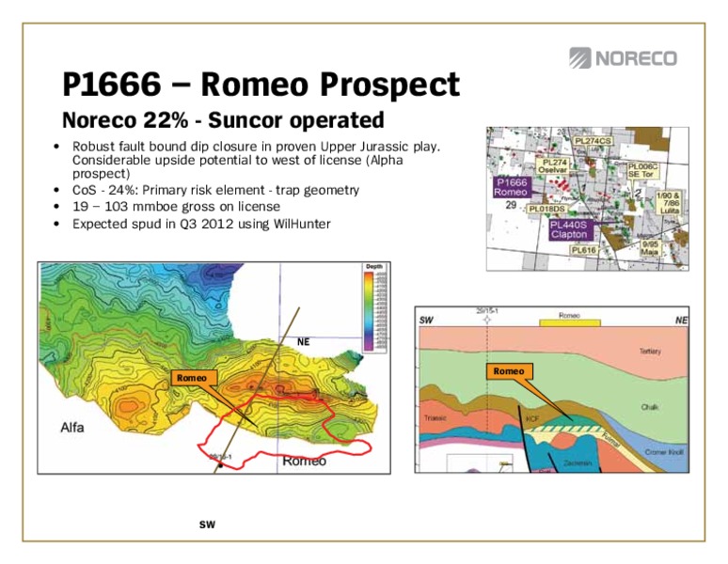This screenshot has height=564, width=728.
Task: Click the "Triassic" layer label
Action: tap(435, 418)
